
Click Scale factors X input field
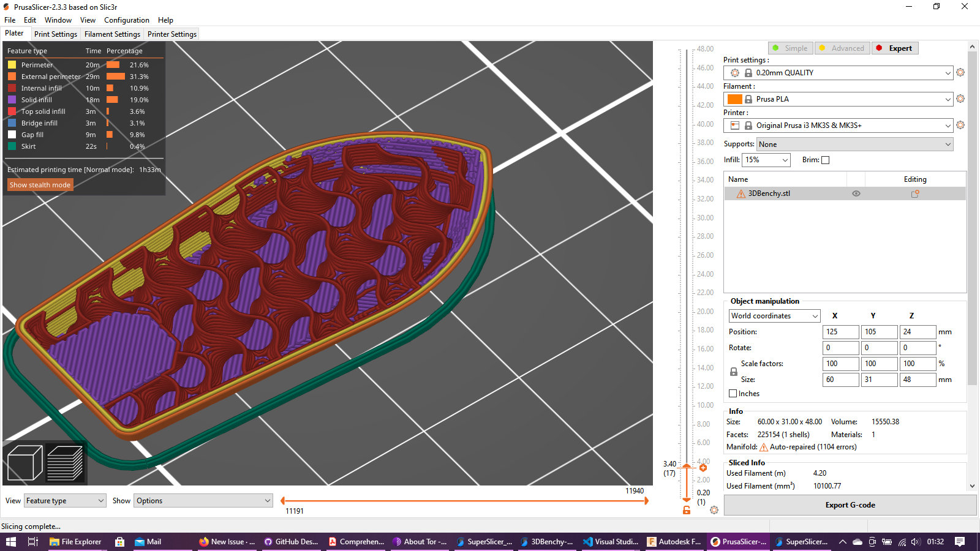click(841, 364)
